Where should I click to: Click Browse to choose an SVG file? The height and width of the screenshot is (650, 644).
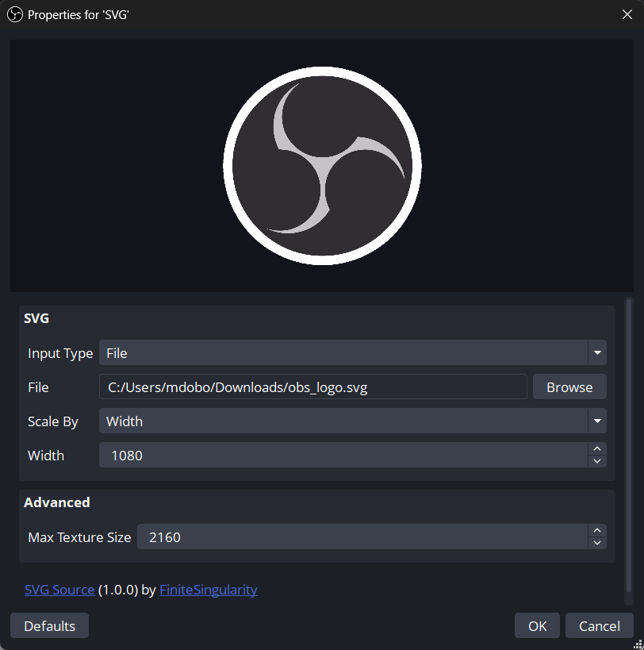pyautogui.click(x=569, y=387)
